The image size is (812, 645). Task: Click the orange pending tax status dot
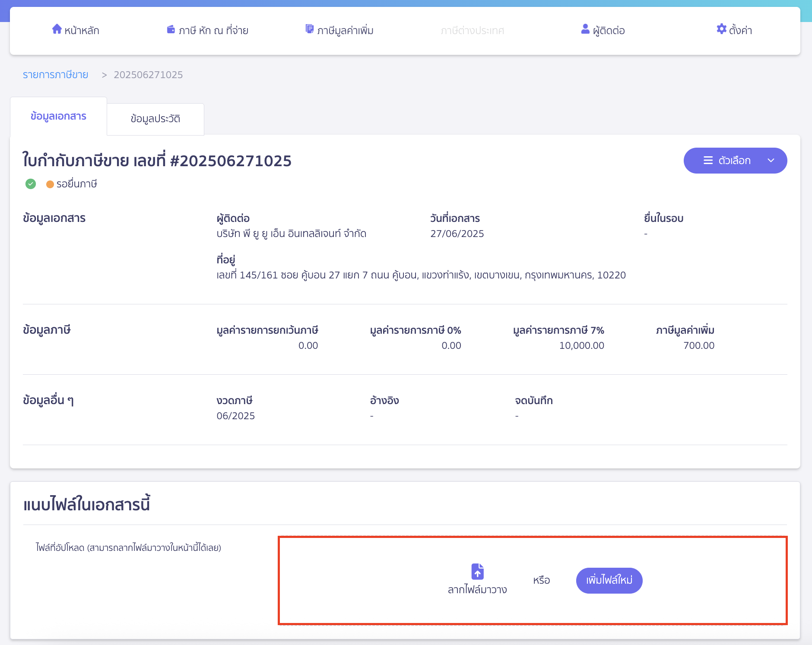coord(50,184)
